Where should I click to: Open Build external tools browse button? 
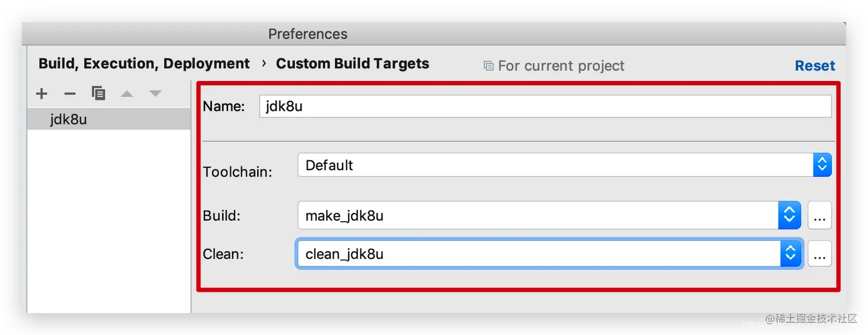click(x=819, y=216)
